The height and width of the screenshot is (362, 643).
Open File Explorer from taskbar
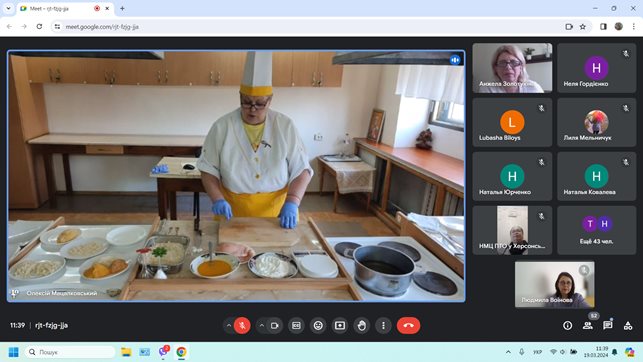126,352
